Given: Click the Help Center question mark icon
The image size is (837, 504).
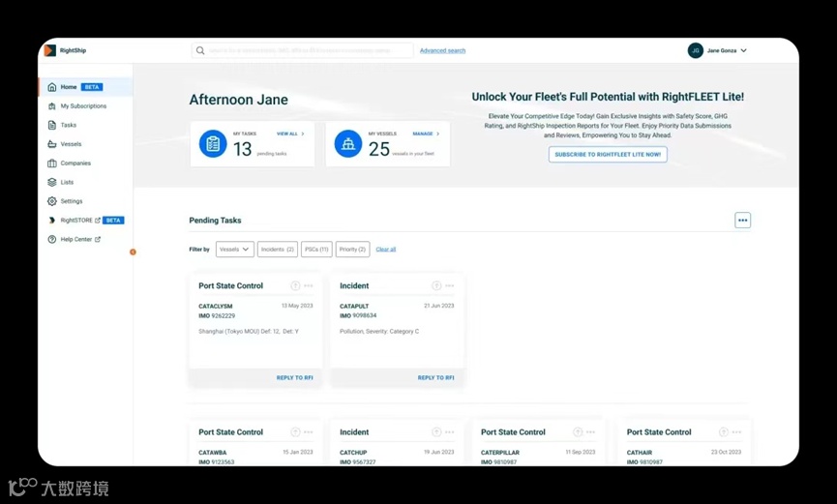Looking at the screenshot, I should click(x=52, y=239).
